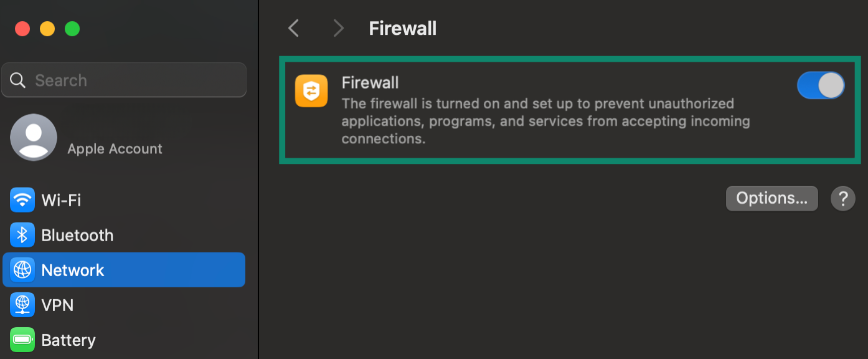Click the forward navigation chevron
The height and width of the screenshot is (359, 868).
coord(338,28)
